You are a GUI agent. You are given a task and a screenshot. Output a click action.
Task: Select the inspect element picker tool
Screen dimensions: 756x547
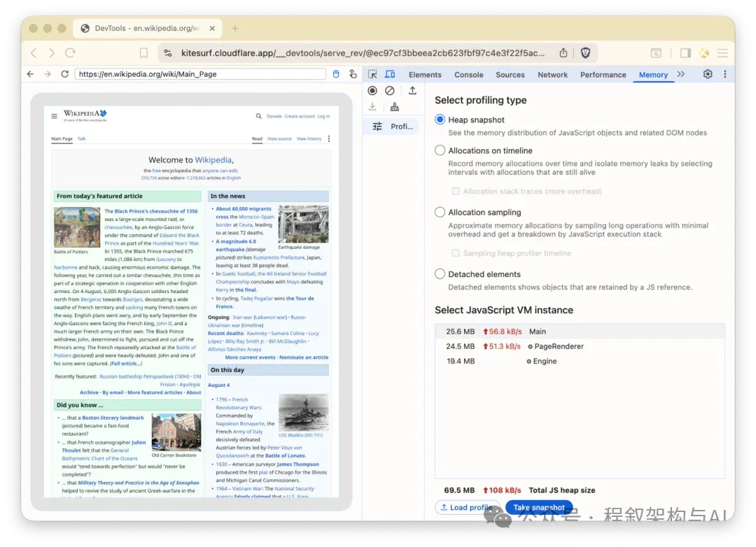tap(372, 74)
